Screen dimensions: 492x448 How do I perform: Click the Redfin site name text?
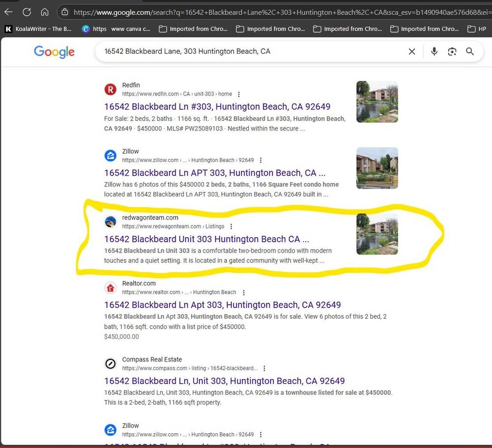[x=131, y=85]
